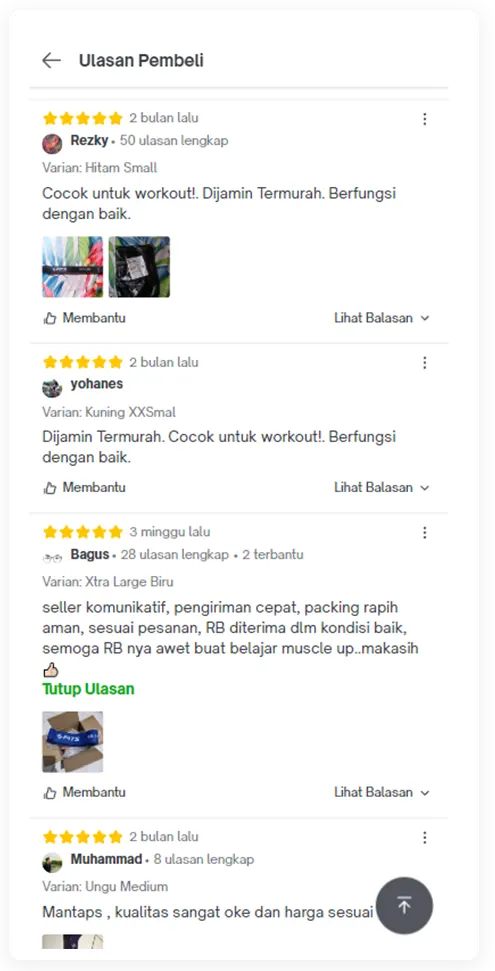The image size is (495, 971).
Task: Open three-dot menu on Bagus's review
Action: click(424, 533)
